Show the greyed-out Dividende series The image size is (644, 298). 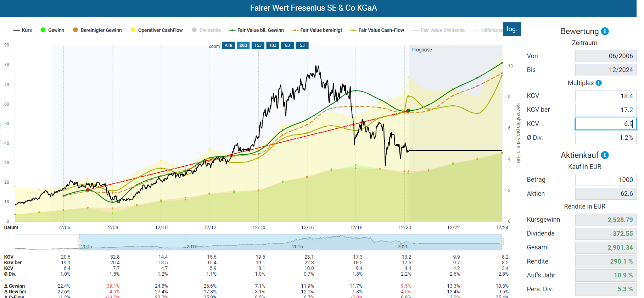(206, 30)
